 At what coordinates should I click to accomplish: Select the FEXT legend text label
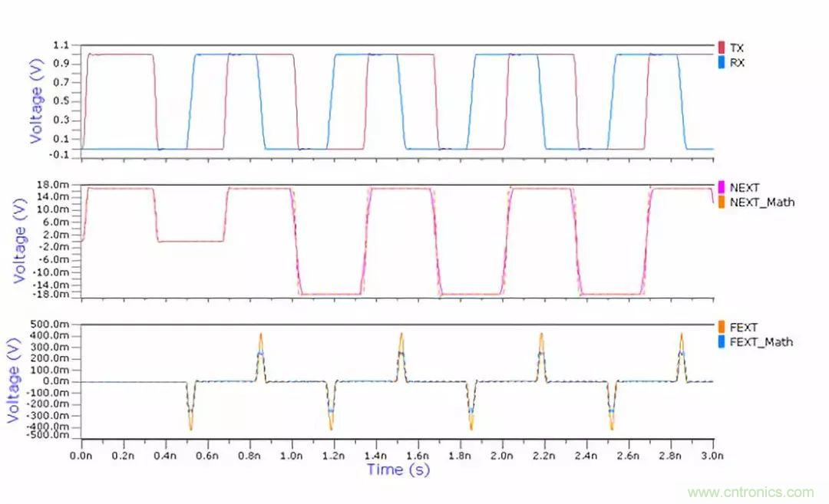point(744,328)
